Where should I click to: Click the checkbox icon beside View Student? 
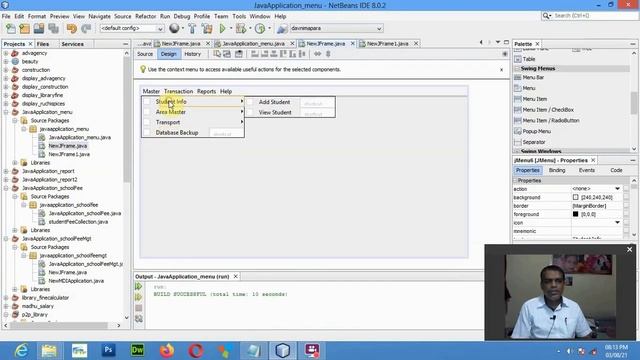250,112
